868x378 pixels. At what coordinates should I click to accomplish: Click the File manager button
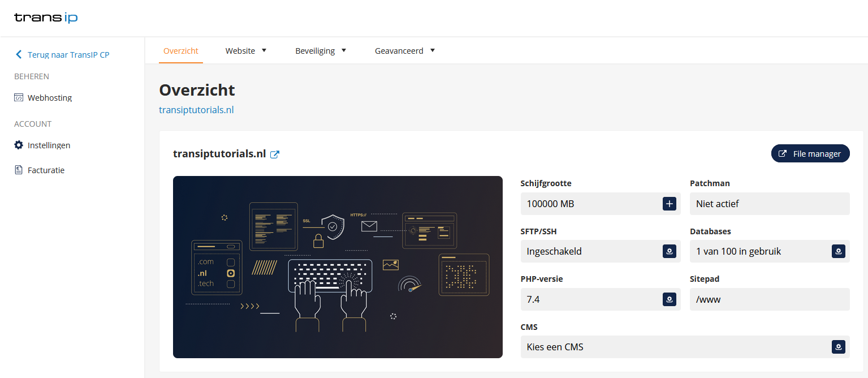pos(810,153)
